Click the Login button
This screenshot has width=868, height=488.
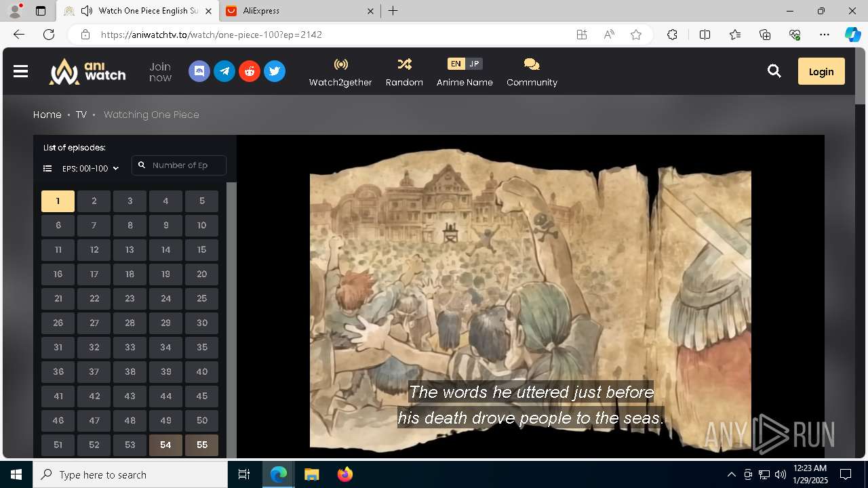click(x=821, y=71)
